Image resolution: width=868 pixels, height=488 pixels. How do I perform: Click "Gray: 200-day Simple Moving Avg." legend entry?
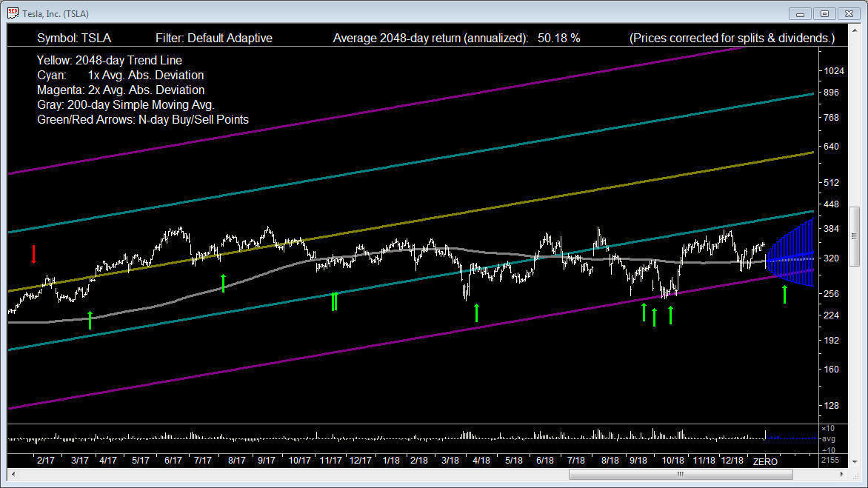click(x=126, y=105)
